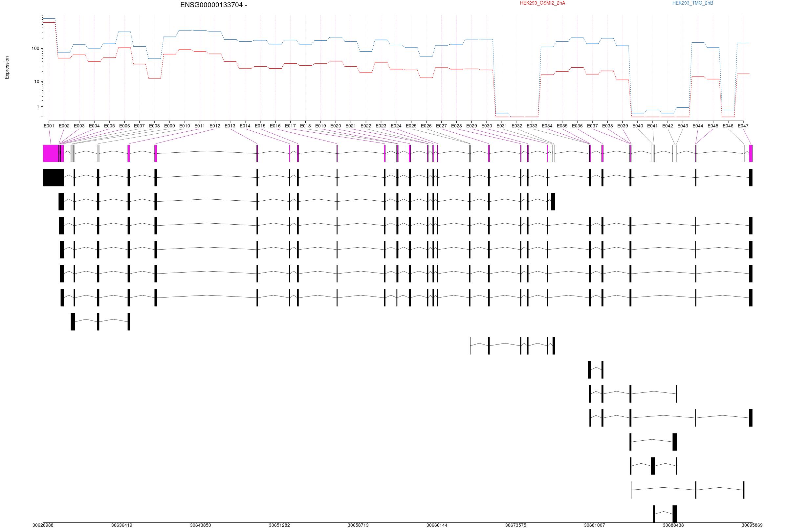Click the y-axis value 1
This screenshot has height=532, width=788.
click(38, 107)
